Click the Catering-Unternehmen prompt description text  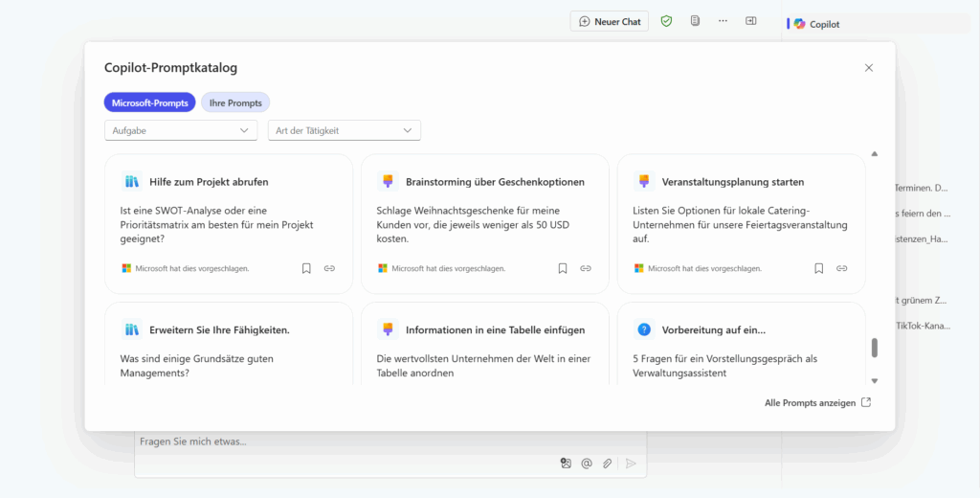[x=740, y=225]
